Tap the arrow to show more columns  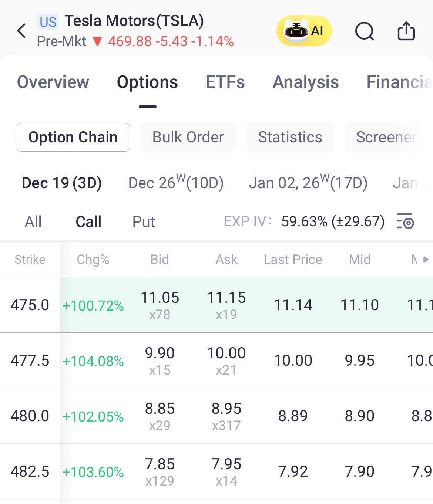pyautogui.click(x=426, y=260)
